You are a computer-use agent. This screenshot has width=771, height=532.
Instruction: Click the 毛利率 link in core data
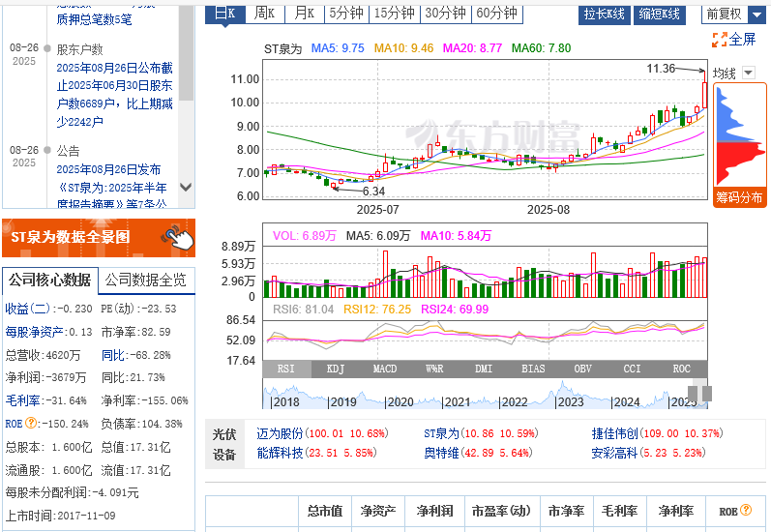coord(22,400)
